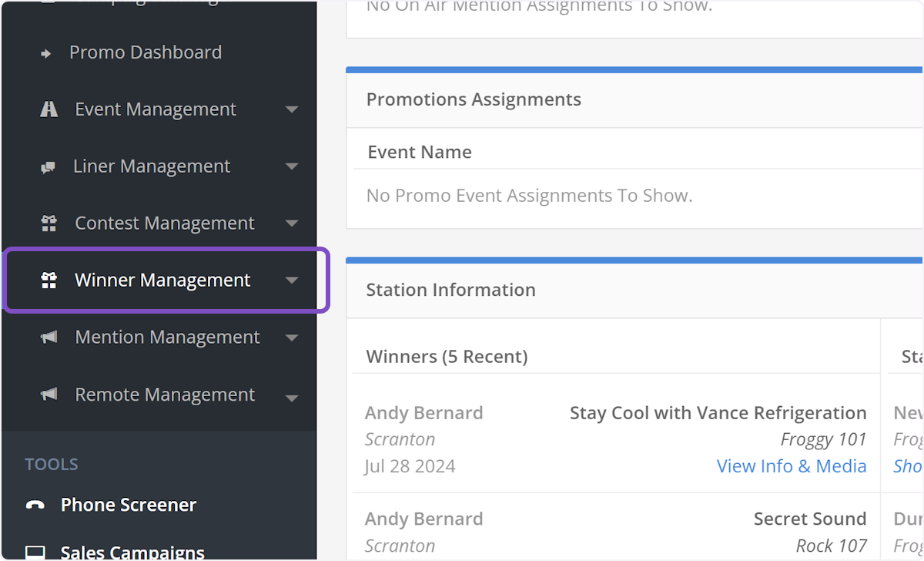Expand the Liner Management section
Screen dimensions: 924x561
tap(292, 166)
